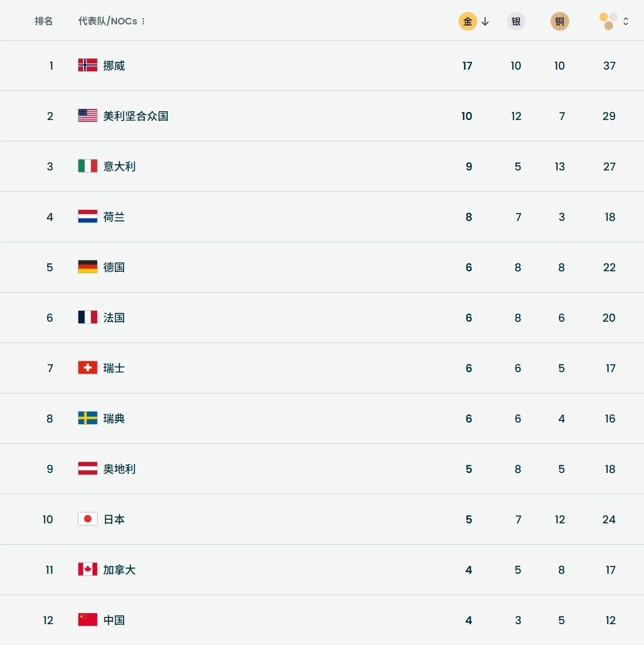Toggle gold sort direction arrow
Image resolution: width=644 pixels, height=645 pixels.
485,21
